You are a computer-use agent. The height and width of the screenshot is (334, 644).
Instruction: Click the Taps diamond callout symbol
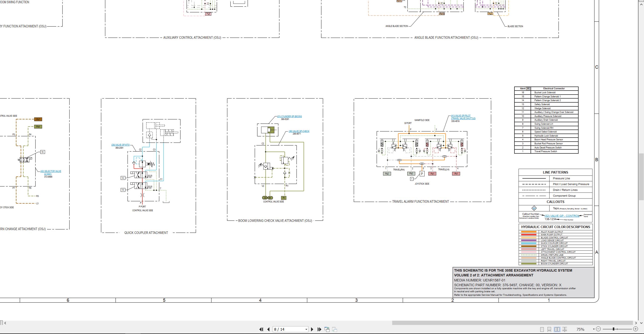(x=534, y=208)
